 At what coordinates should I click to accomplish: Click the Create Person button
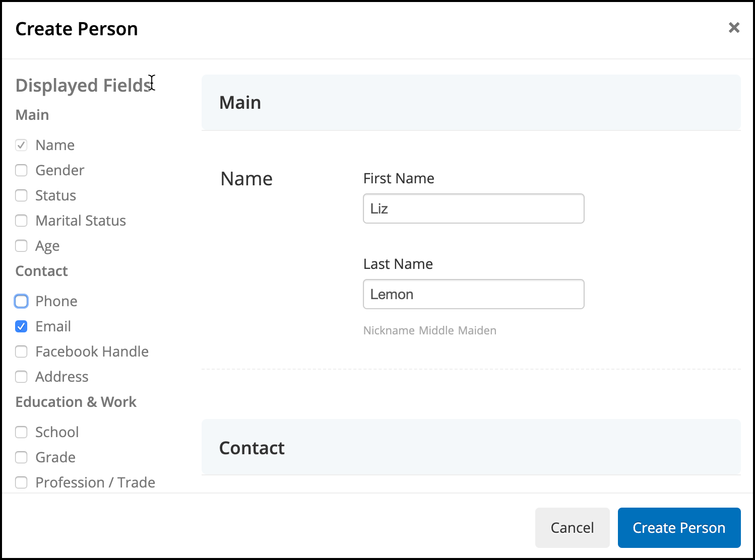pyautogui.click(x=679, y=527)
